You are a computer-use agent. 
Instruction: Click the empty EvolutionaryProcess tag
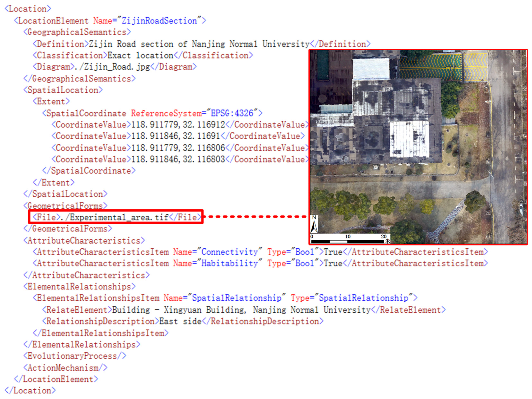click(75, 356)
